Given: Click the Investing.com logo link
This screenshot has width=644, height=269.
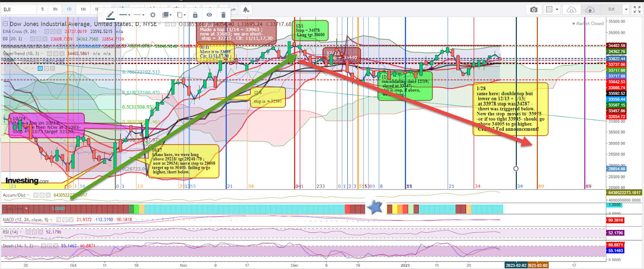Looking at the screenshot, I should tap(27, 181).
